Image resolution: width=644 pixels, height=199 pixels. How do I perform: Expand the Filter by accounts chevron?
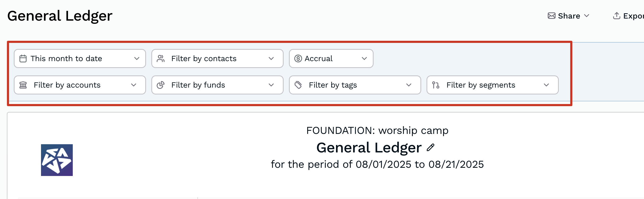click(x=134, y=85)
